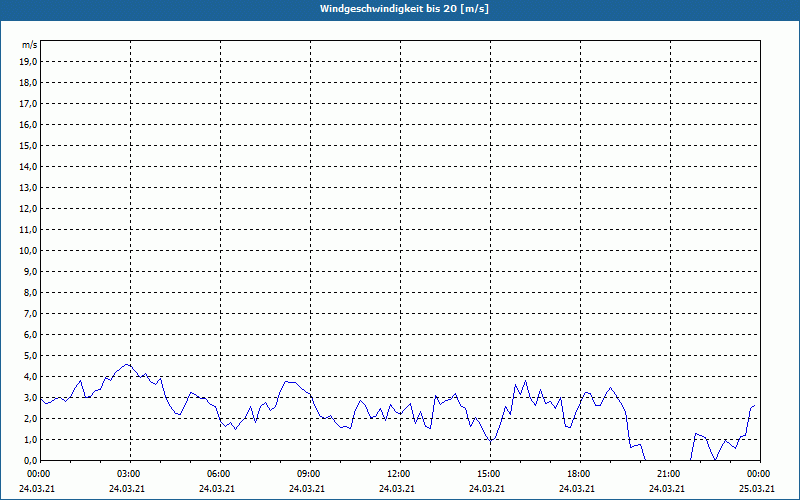Click the 06:00 time axis label
The width and height of the screenshot is (800, 500).
point(218,473)
